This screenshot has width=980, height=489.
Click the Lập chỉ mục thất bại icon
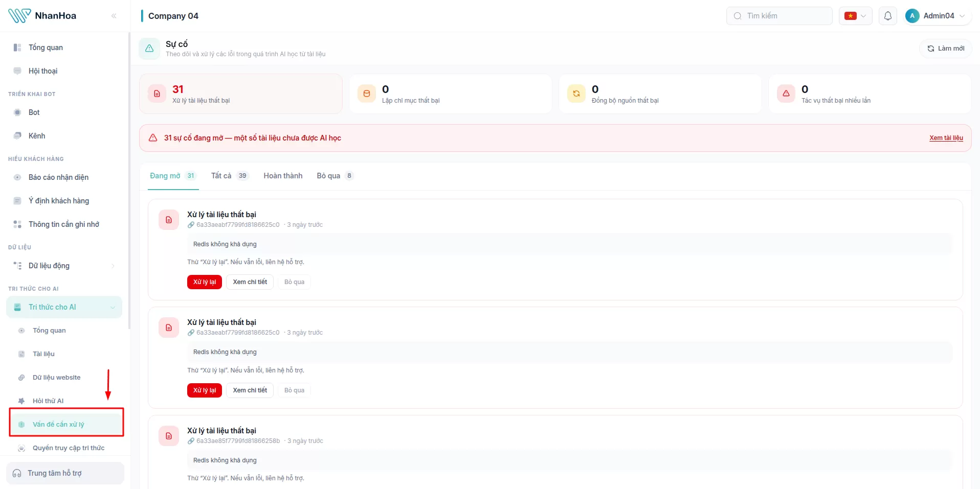pyautogui.click(x=367, y=94)
